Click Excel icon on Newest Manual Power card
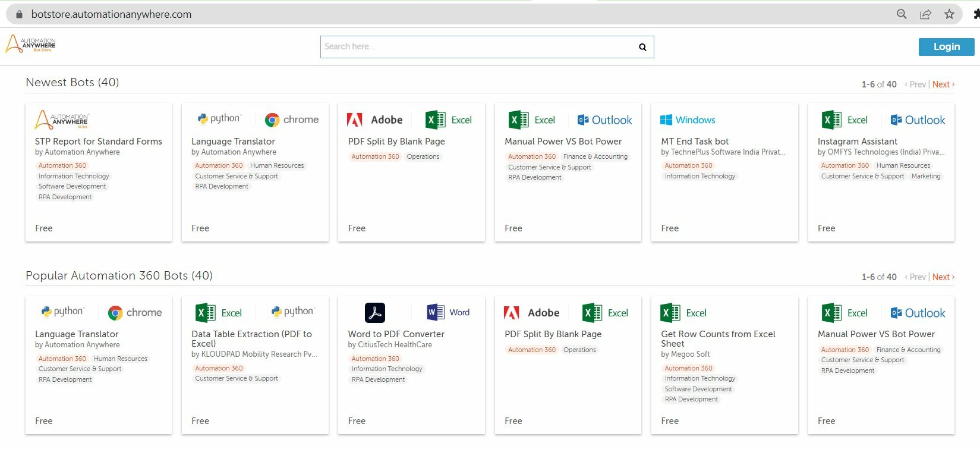Screen dimensions: 980x449 point(532,120)
